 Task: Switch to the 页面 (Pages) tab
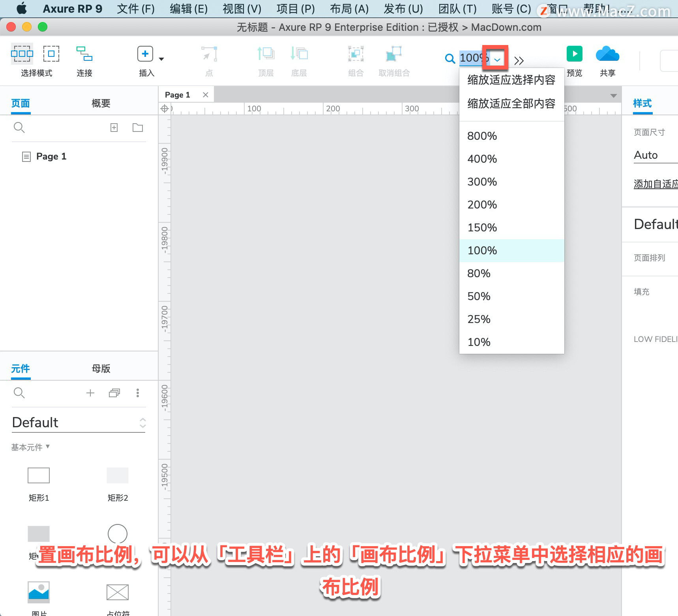[x=21, y=103]
